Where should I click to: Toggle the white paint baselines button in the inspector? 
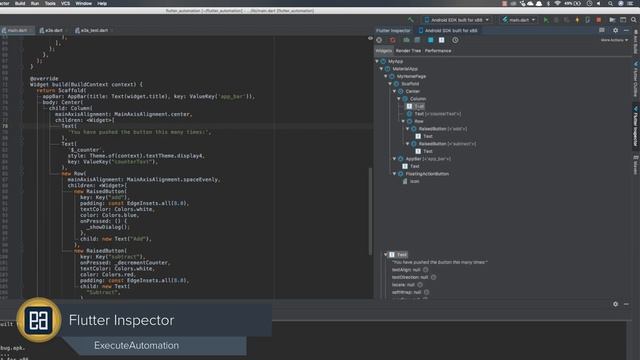click(442, 40)
